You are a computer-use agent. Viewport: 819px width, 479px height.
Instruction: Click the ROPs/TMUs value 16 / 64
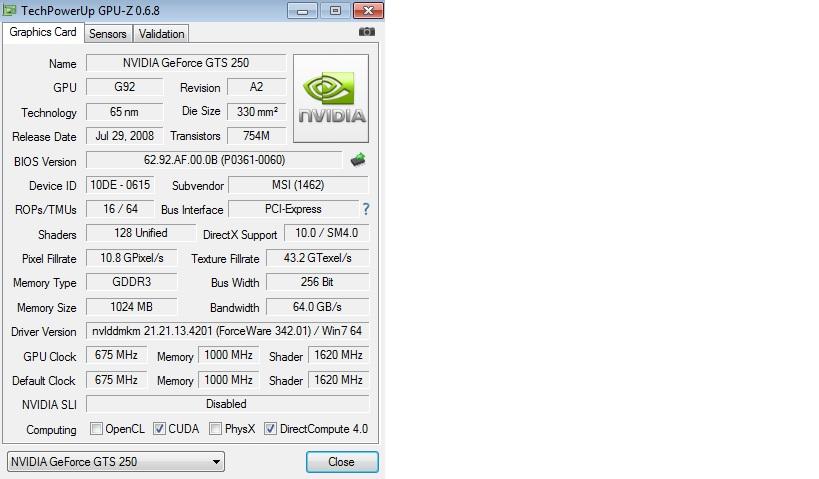click(x=120, y=209)
